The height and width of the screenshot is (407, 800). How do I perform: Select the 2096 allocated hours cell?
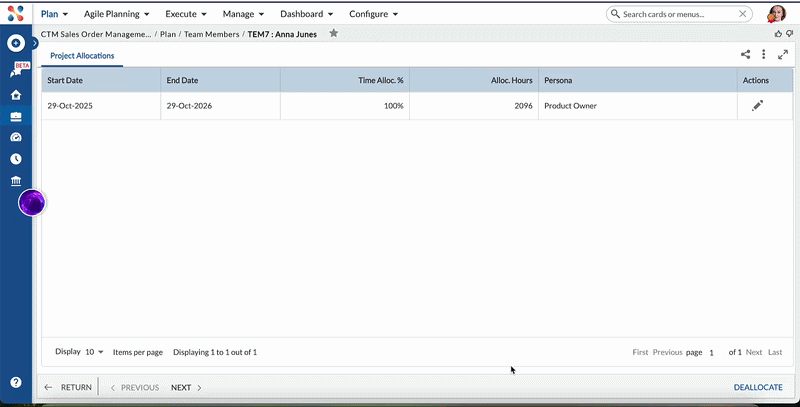474,106
